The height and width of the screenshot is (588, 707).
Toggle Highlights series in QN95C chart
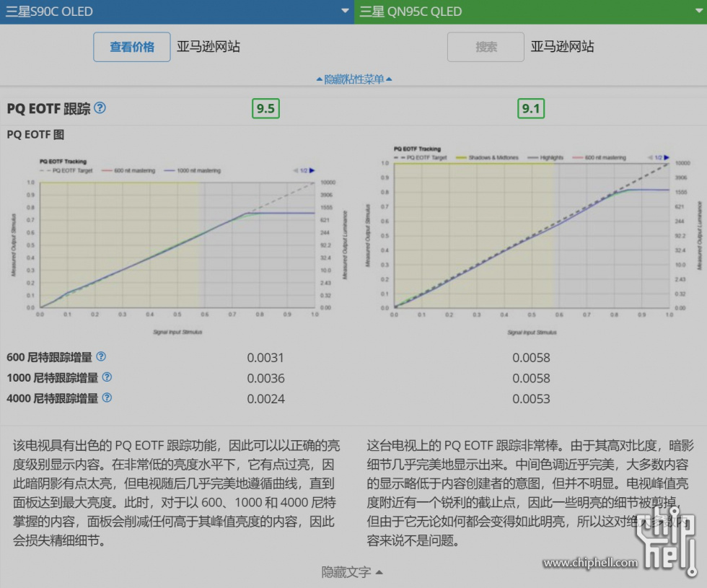545,157
